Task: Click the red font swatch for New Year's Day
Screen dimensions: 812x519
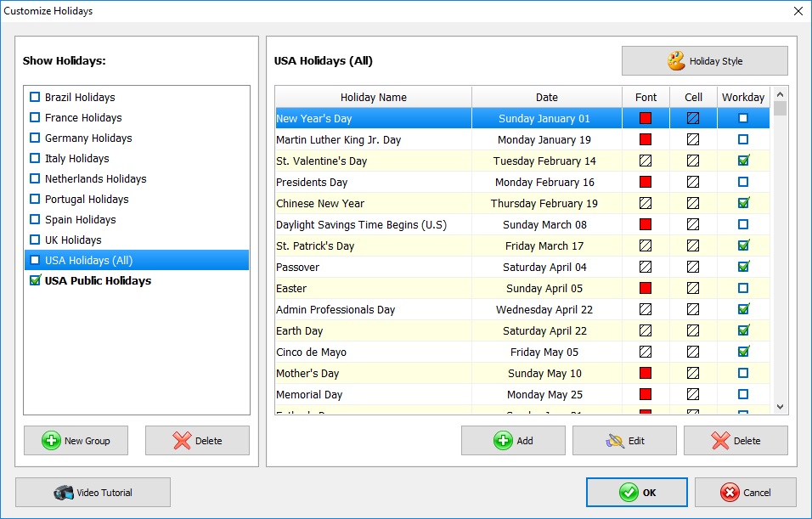Action: click(x=646, y=118)
